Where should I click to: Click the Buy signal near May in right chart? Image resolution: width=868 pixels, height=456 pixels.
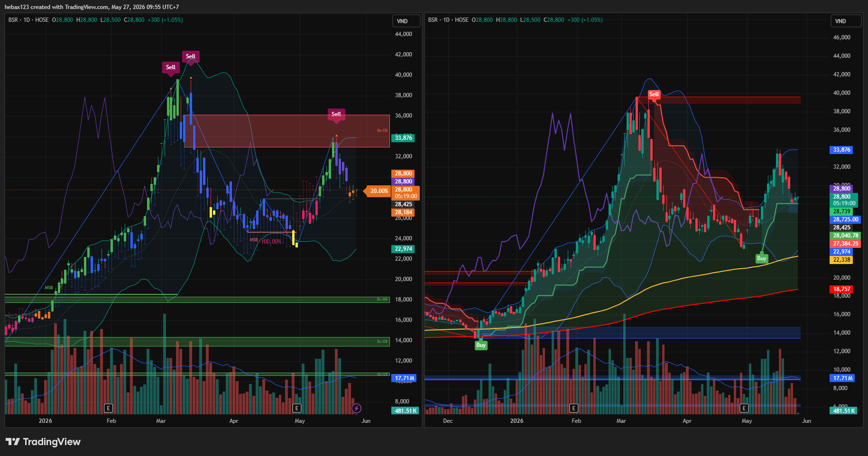[x=762, y=258]
